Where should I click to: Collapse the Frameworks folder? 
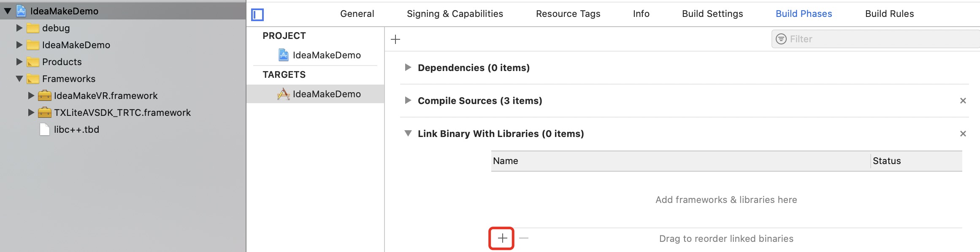(x=19, y=79)
